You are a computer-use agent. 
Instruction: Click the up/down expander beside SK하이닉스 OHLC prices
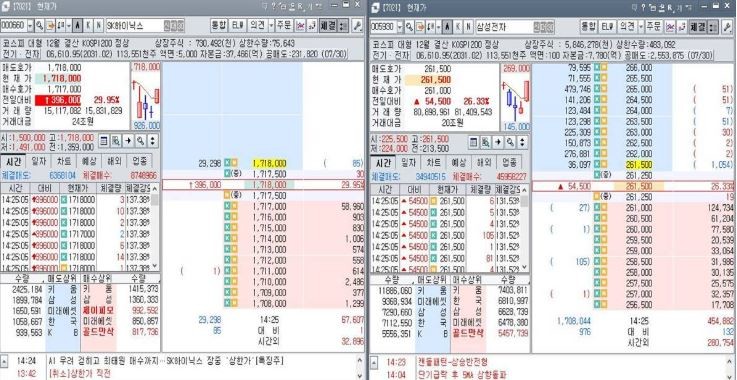[153, 141]
